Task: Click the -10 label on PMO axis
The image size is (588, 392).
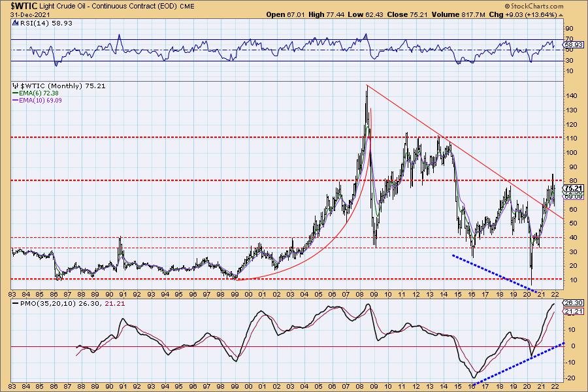Action: [x=570, y=363]
